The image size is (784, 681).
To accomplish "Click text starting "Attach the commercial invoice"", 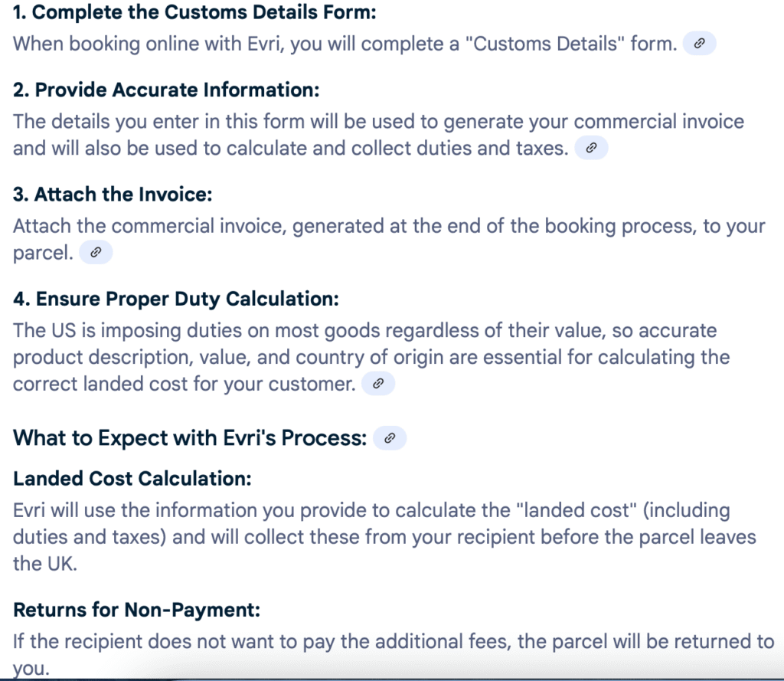I will tap(389, 227).
